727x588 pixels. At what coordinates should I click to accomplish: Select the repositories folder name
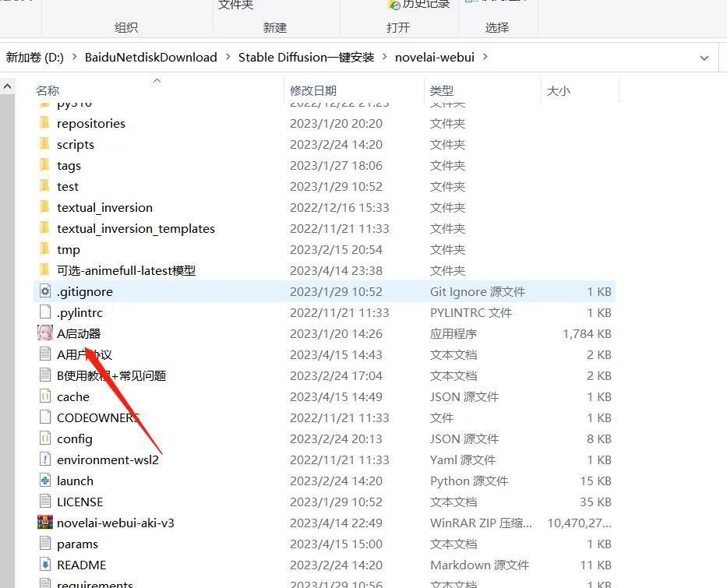pos(91,123)
